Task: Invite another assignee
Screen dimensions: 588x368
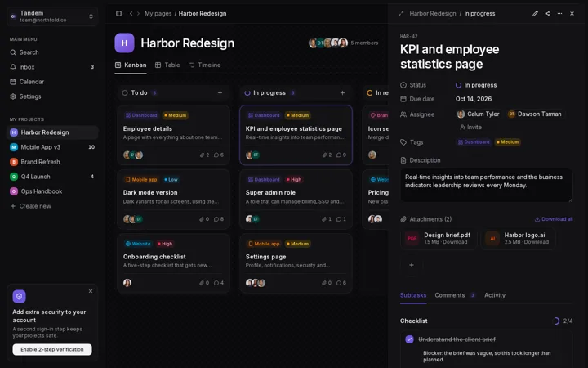Action: [x=471, y=128]
